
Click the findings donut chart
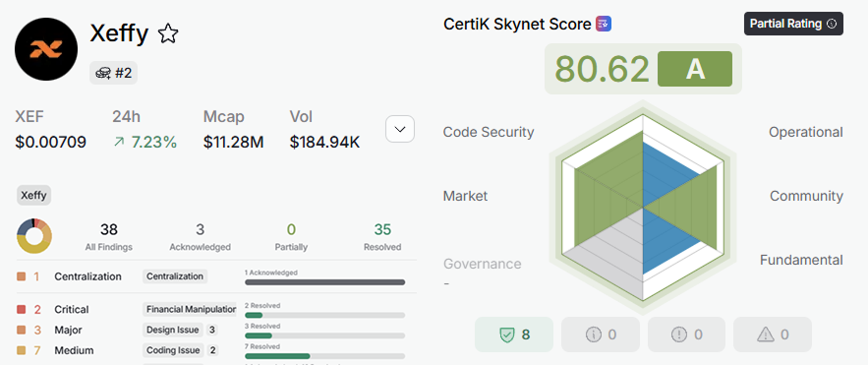(x=34, y=236)
